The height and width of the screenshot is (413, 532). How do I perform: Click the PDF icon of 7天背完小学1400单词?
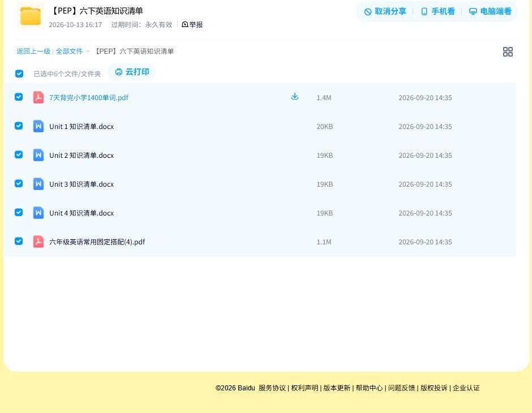point(38,97)
